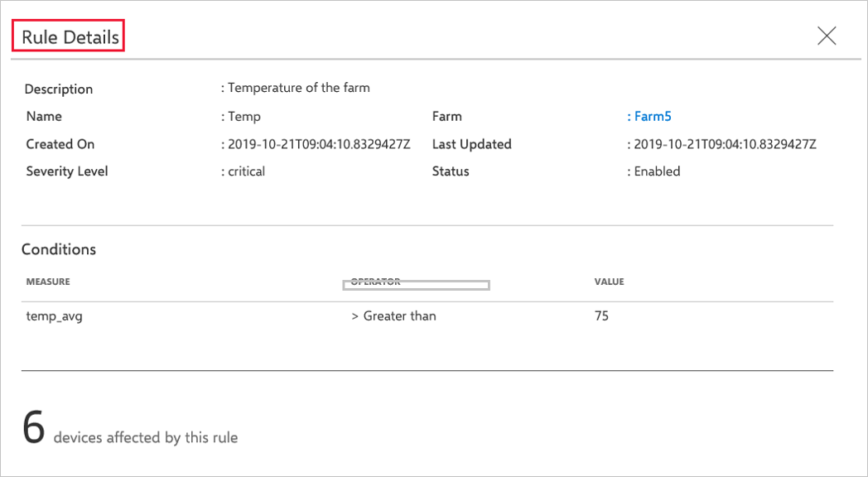Click the Farm field label

pos(446,116)
